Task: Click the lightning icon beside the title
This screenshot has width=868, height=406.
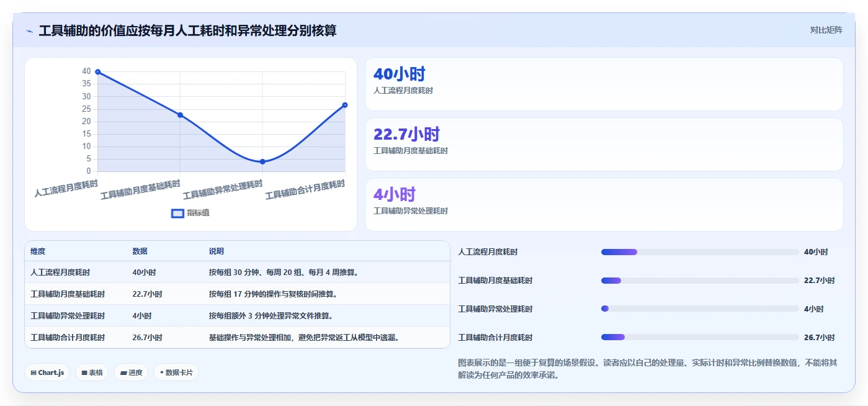Action: pyautogui.click(x=30, y=31)
